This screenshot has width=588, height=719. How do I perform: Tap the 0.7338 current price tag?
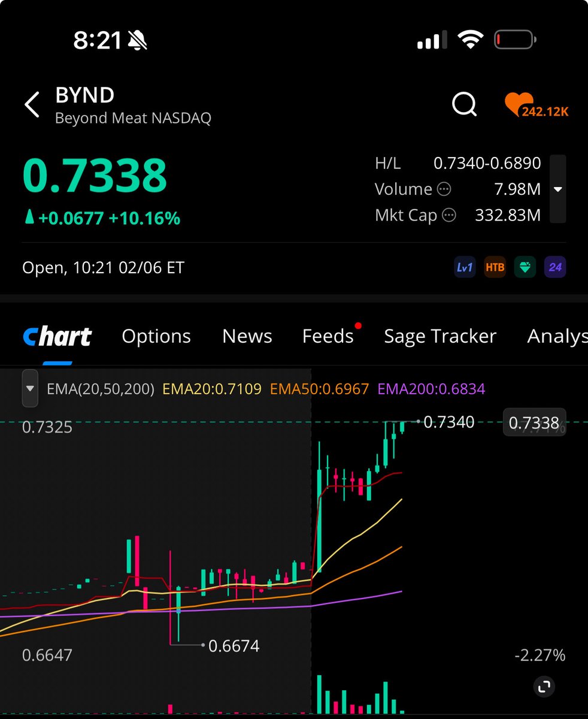[x=534, y=422]
